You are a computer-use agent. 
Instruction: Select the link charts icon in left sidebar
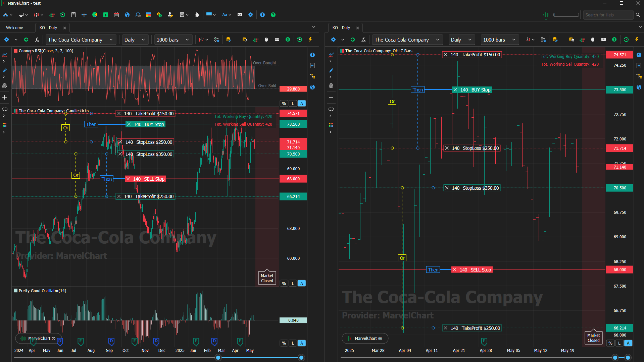tap(5, 109)
